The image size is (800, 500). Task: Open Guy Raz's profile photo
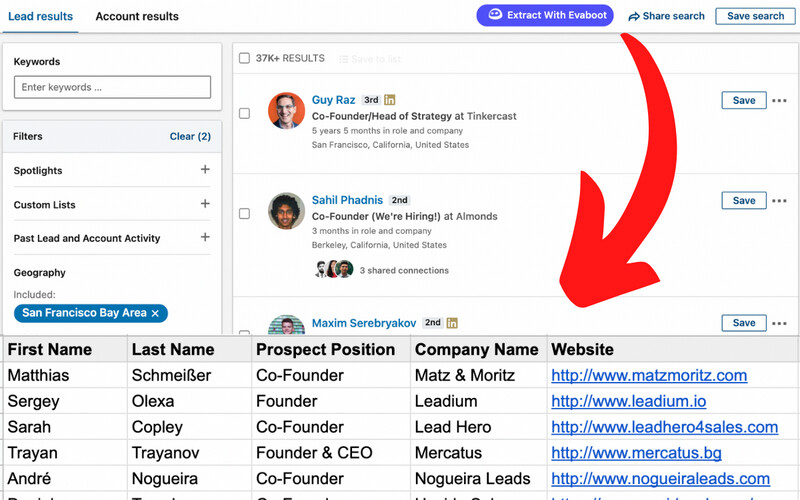click(286, 111)
